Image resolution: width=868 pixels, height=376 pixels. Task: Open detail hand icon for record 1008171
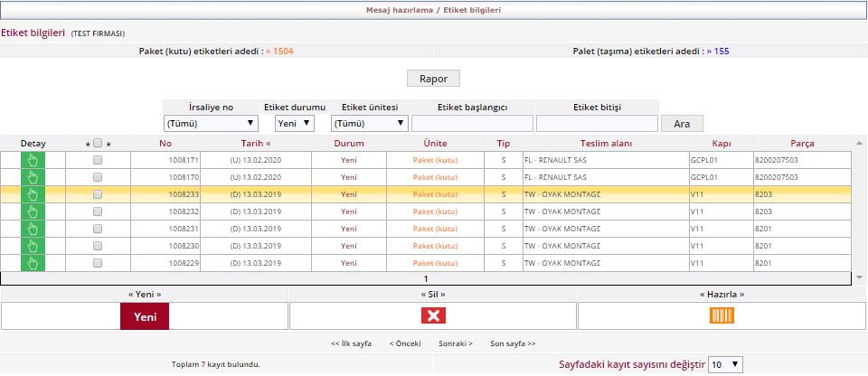[x=33, y=160]
